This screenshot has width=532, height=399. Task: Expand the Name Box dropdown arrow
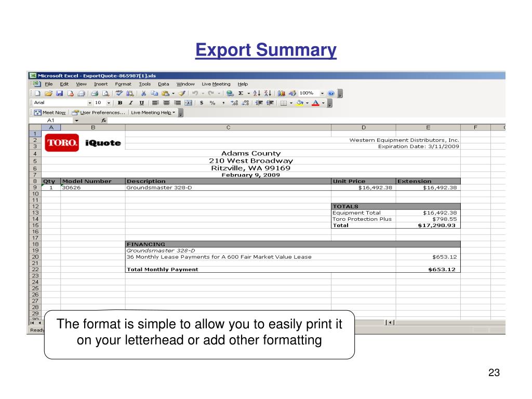tap(77, 121)
